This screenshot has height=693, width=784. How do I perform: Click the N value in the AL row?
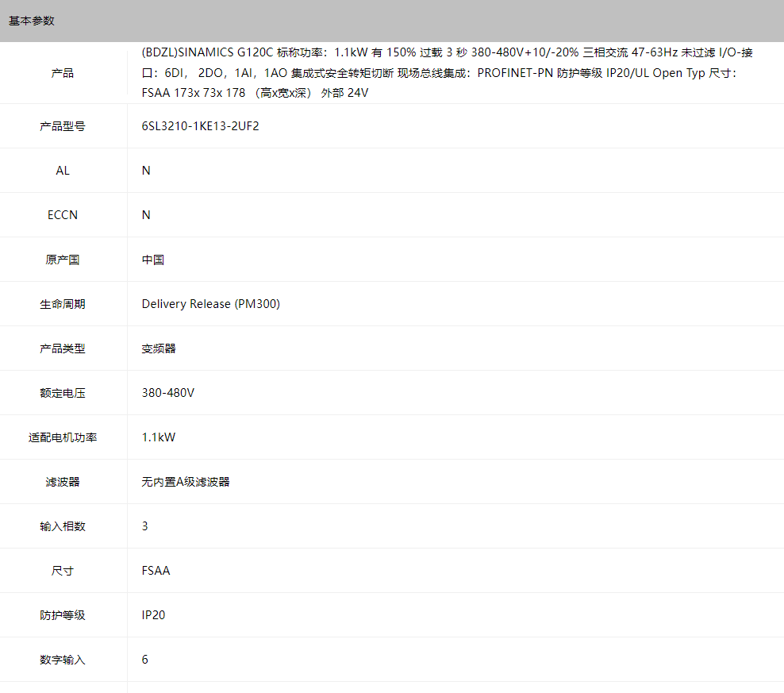pos(146,171)
